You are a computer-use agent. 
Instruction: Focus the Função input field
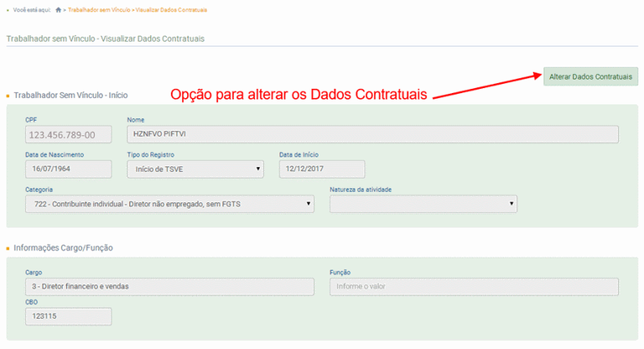point(474,287)
